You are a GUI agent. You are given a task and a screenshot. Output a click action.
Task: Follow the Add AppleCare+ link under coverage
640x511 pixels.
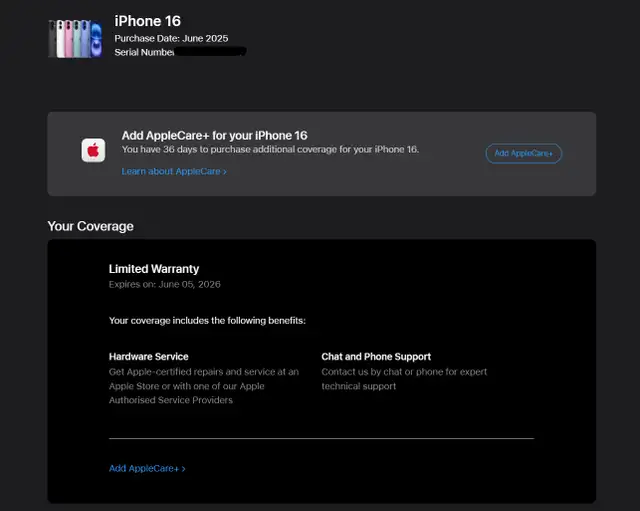[147, 469]
